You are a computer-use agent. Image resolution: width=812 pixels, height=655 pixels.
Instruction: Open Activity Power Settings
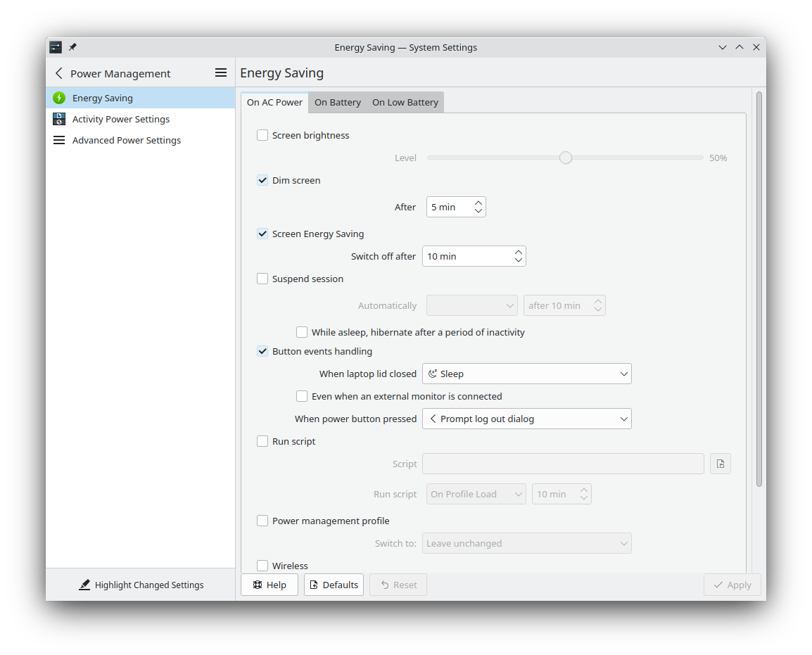tap(140, 119)
